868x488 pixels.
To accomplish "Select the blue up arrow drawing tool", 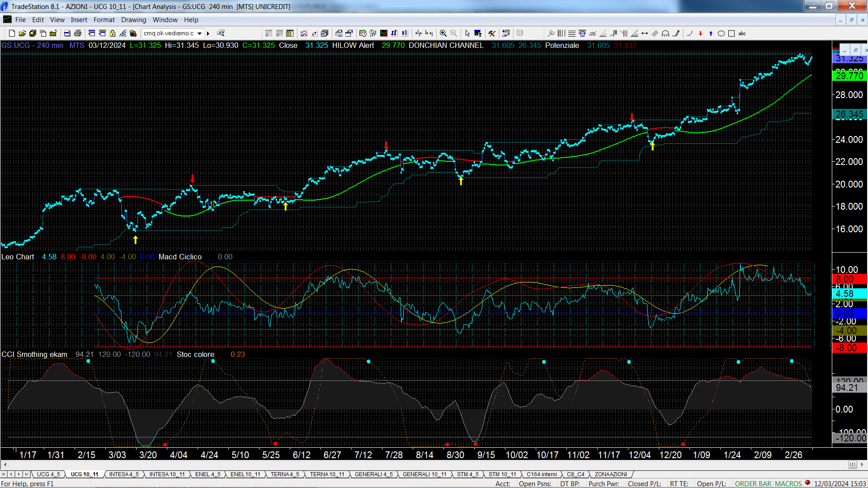I will 711,33.
